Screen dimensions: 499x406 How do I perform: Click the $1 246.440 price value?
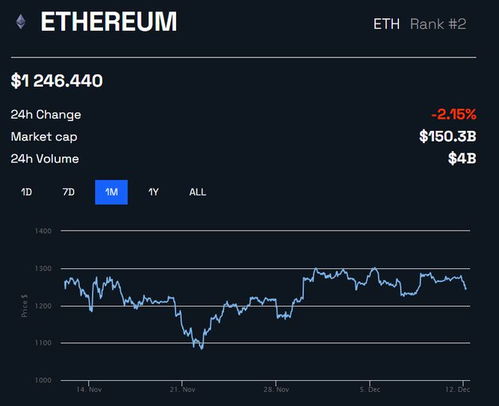(57, 81)
